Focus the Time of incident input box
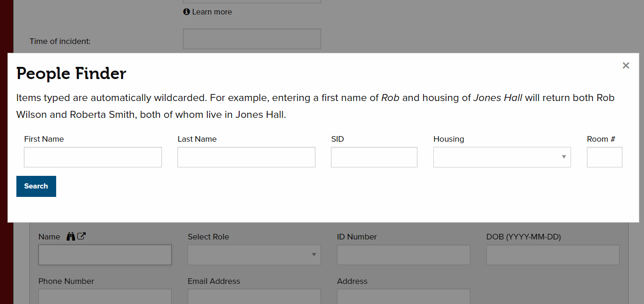Screen dimensions: 644x304 pos(252,39)
